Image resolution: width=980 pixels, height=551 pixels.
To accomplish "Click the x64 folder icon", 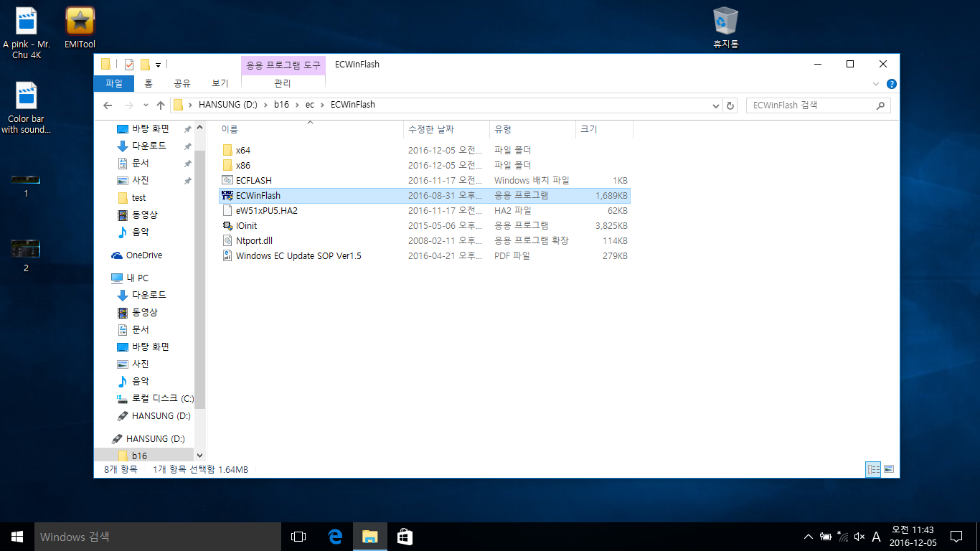I will pos(227,150).
